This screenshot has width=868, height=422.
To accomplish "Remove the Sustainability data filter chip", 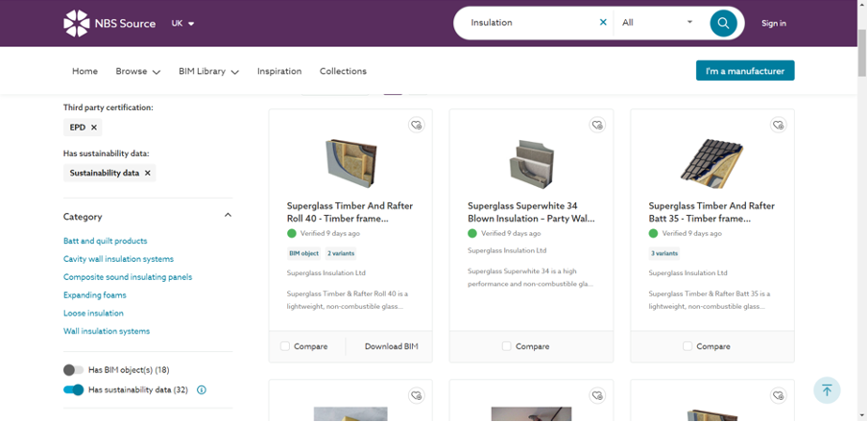I will coord(147,173).
